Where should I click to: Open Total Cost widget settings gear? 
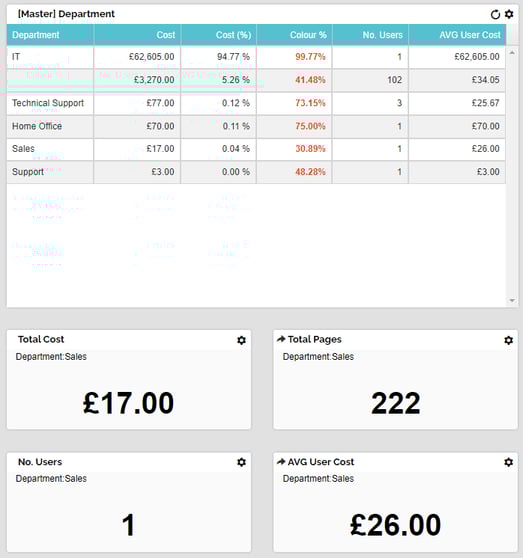click(x=241, y=340)
